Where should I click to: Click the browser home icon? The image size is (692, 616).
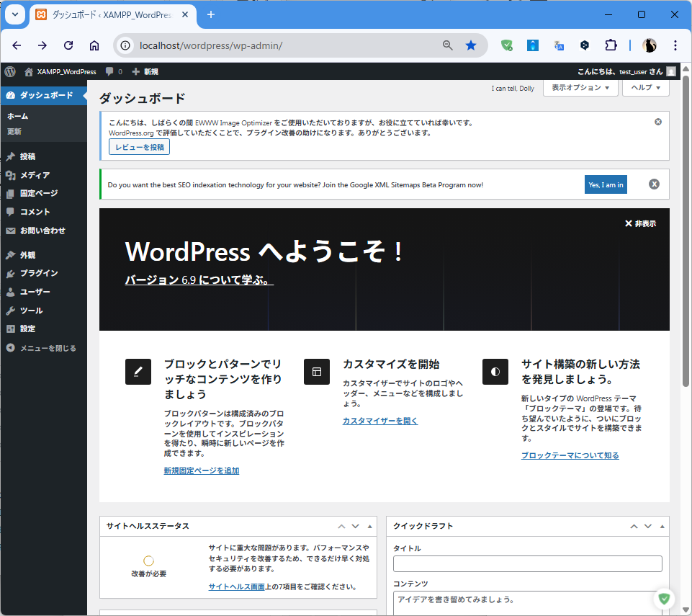(x=94, y=45)
